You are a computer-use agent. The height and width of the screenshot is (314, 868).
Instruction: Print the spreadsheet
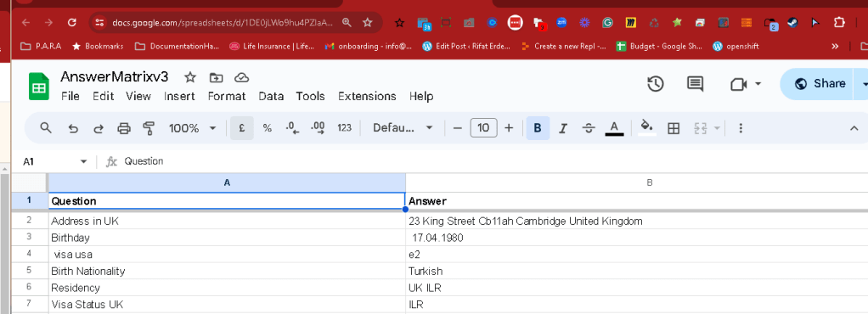(x=124, y=128)
